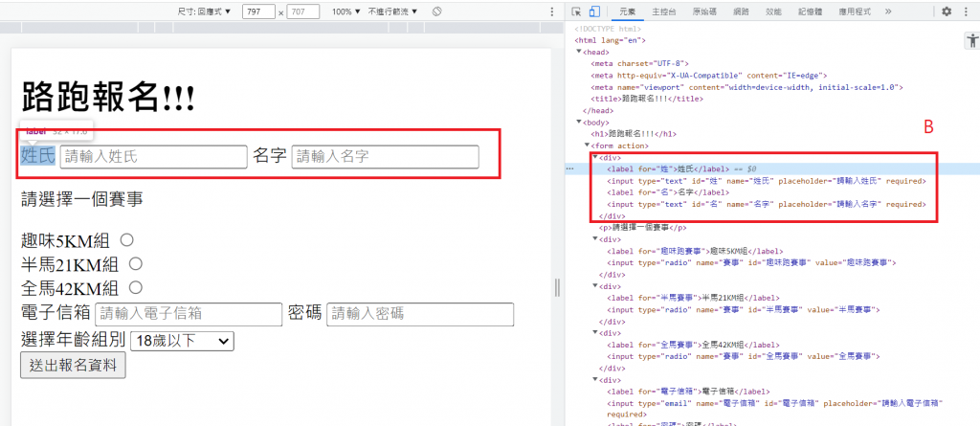This screenshot has width=980, height=426.
Task: Select the radio input id="趣味跑賽事" node
Action: coord(752,262)
